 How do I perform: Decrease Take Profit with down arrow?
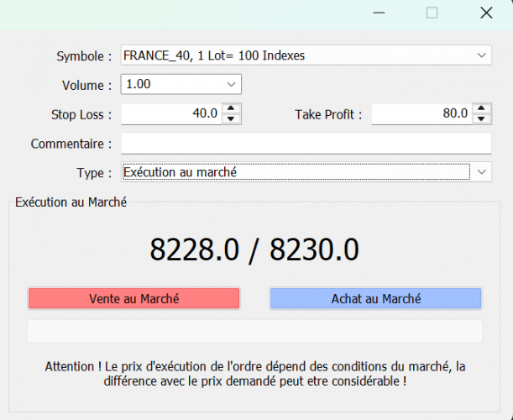481,118
